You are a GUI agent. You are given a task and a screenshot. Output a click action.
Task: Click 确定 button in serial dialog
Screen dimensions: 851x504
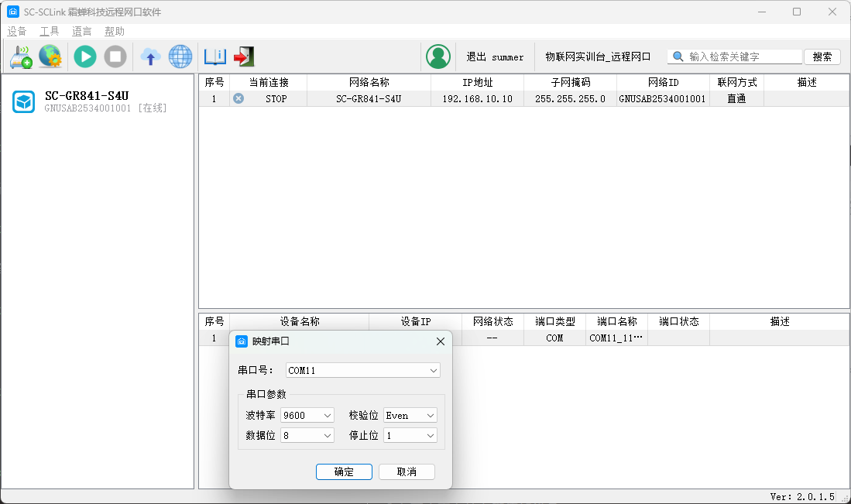344,472
